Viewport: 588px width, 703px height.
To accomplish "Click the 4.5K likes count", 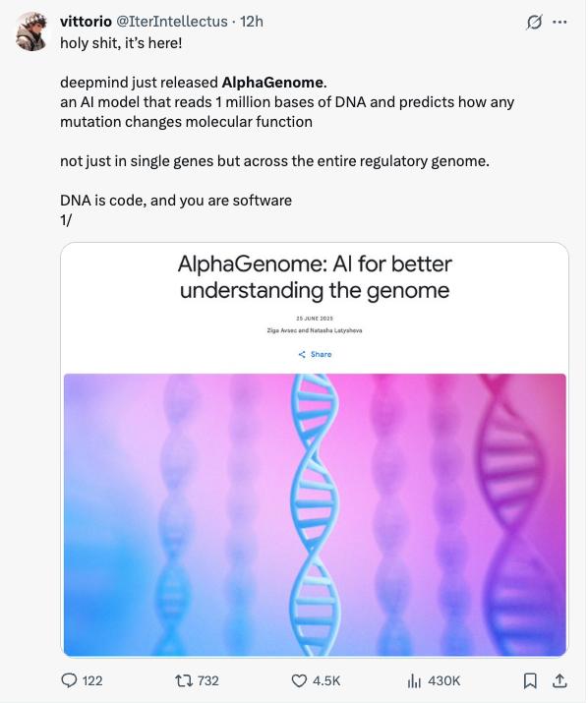I will point(326,680).
